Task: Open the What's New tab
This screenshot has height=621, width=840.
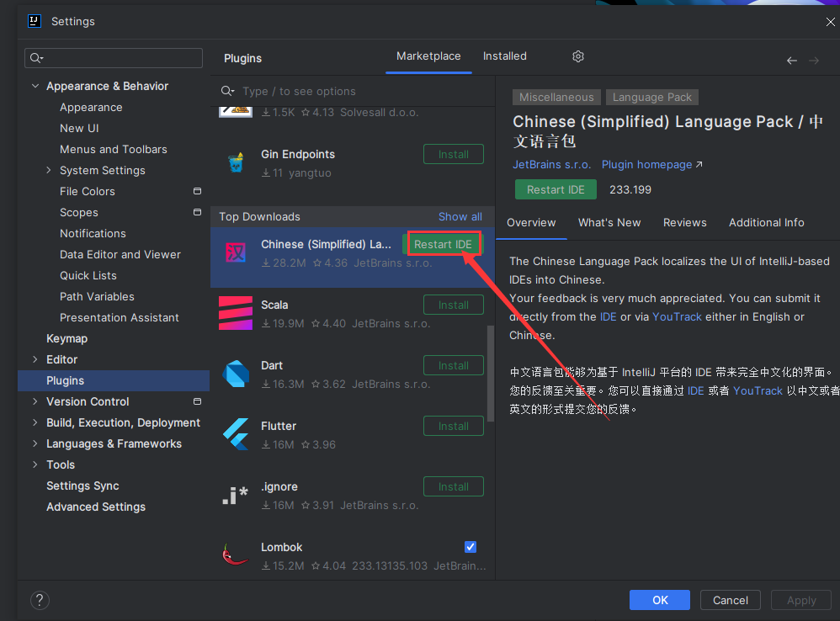Action: tap(609, 223)
